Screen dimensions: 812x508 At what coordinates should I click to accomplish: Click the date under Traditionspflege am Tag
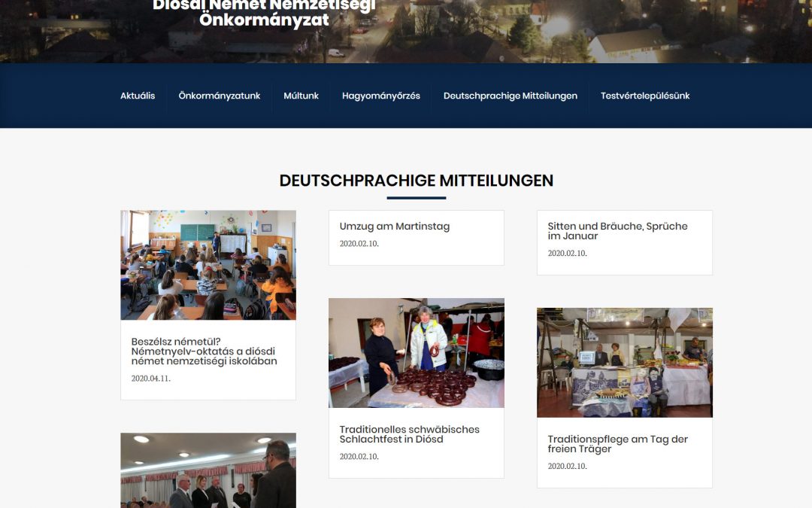(x=567, y=466)
